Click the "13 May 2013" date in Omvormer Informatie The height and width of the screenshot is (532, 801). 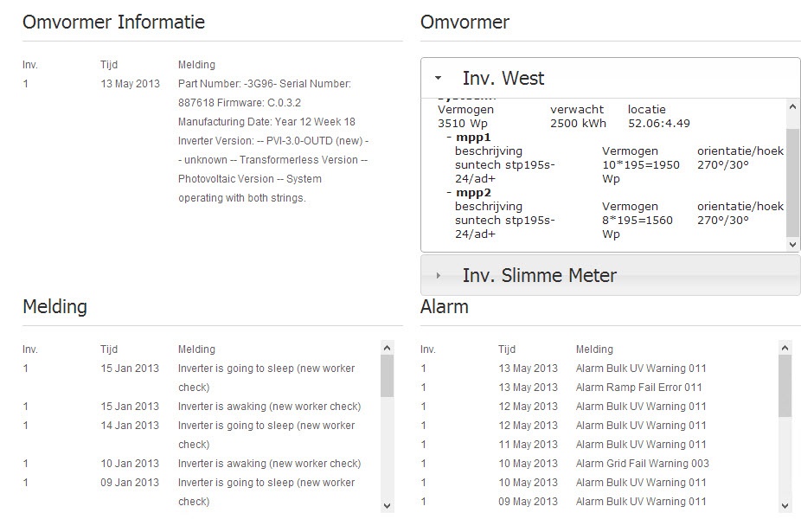[131, 84]
